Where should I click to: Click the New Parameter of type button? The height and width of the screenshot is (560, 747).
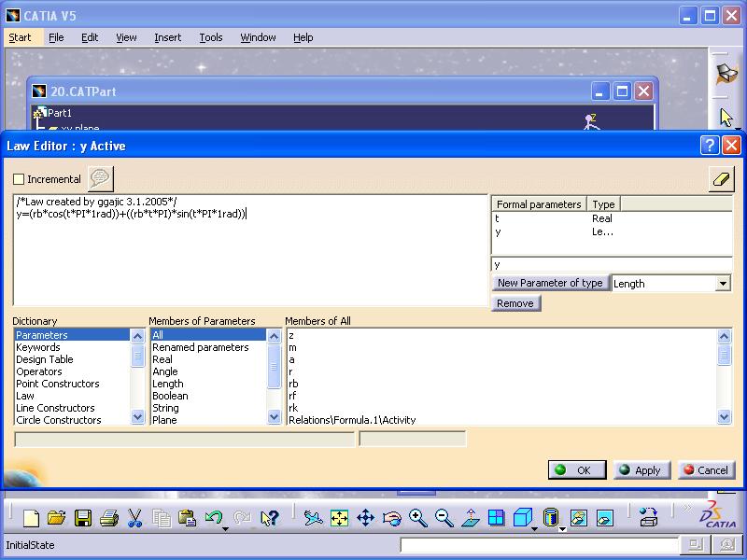550,283
